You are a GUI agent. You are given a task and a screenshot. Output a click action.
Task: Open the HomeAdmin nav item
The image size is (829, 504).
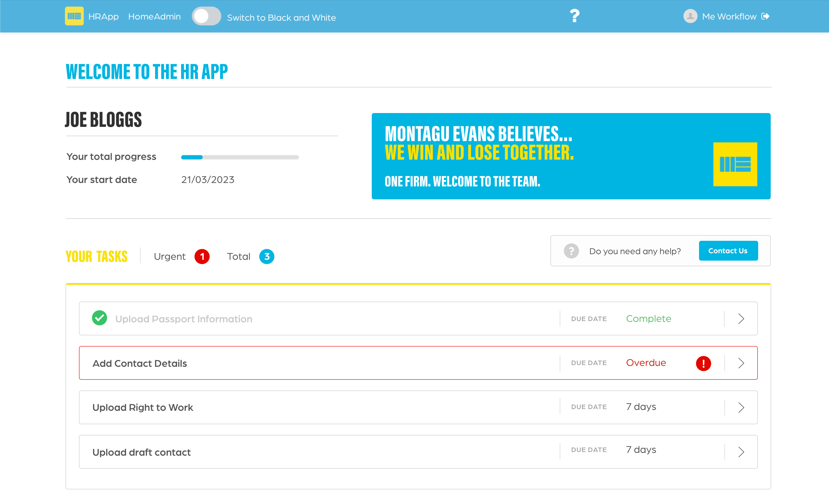point(154,16)
